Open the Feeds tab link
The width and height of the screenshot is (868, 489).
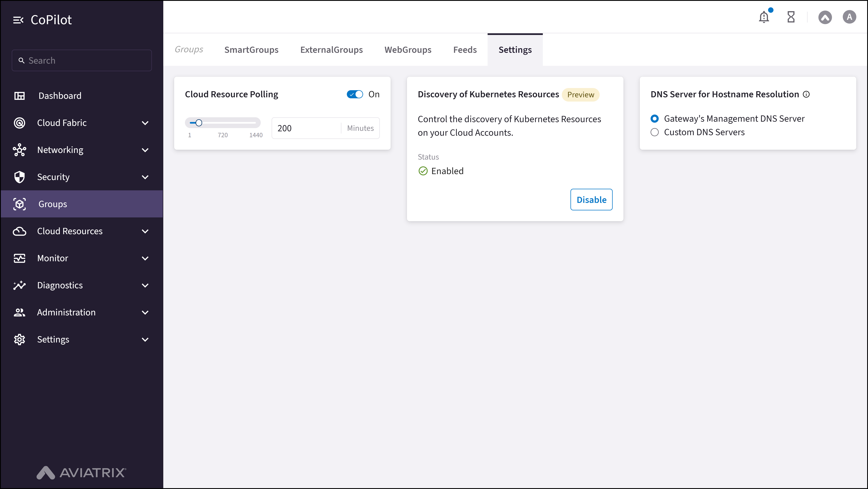click(x=465, y=50)
